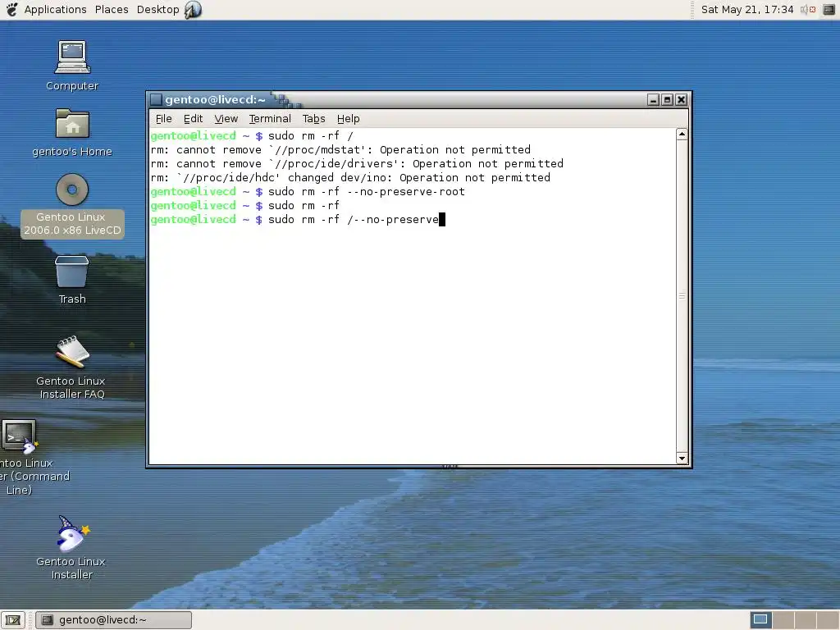840x630 pixels.
Task: Click the current line 'sudo rm -rf /--no-preserve'
Action: [298, 220]
